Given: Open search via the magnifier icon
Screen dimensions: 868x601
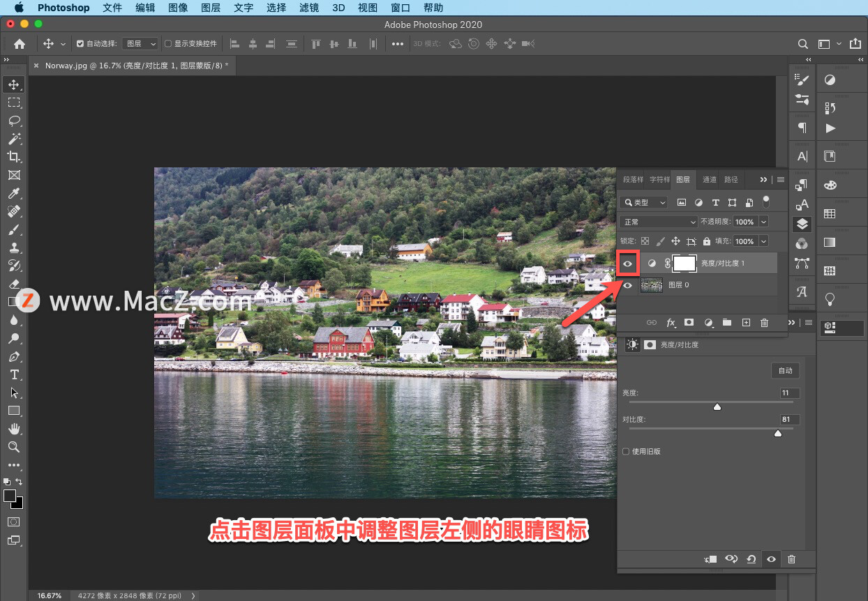Looking at the screenshot, I should point(803,44).
